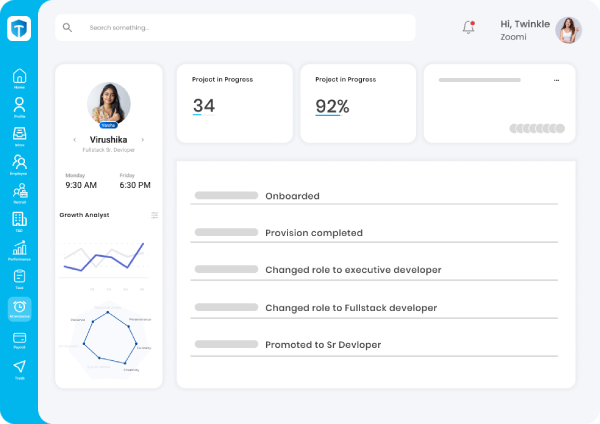Open the Home icon in sidebar
This screenshot has width=600, height=424.
[x=19, y=77]
